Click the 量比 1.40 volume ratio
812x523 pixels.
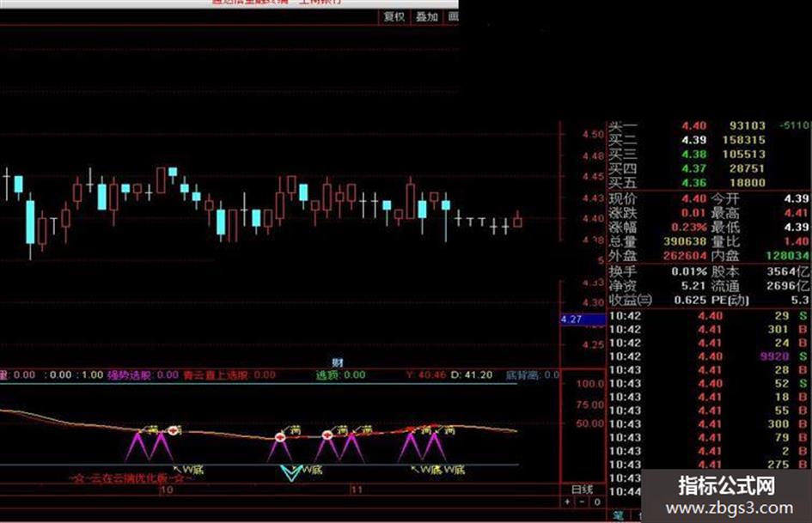click(x=796, y=241)
